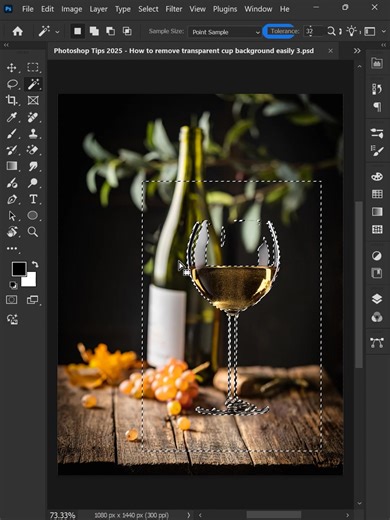Select the Zoom tool

pyautogui.click(x=33, y=232)
